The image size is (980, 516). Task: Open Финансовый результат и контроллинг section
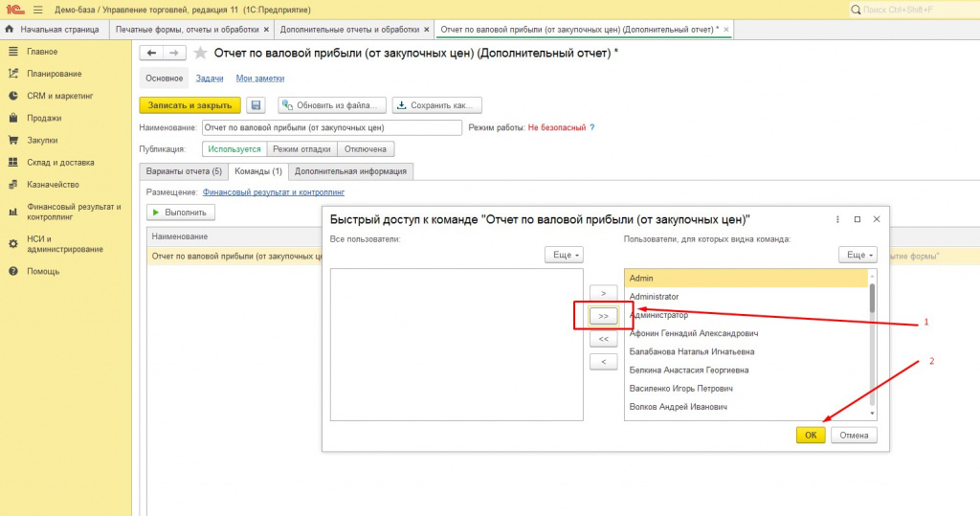[74, 212]
